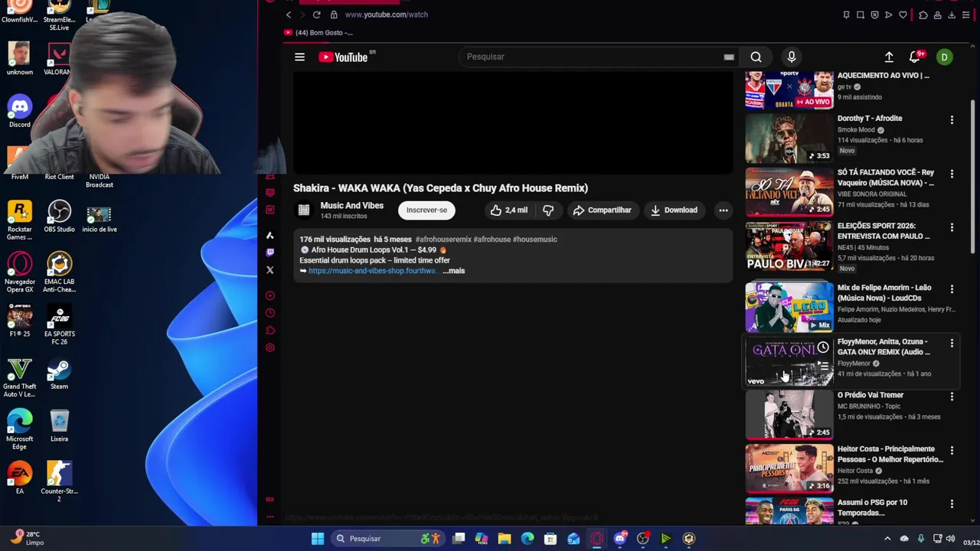
Task: Open the Dorothy T - Afrodite video thumbnail
Action: pyautogui.click(x=789, y=139)
